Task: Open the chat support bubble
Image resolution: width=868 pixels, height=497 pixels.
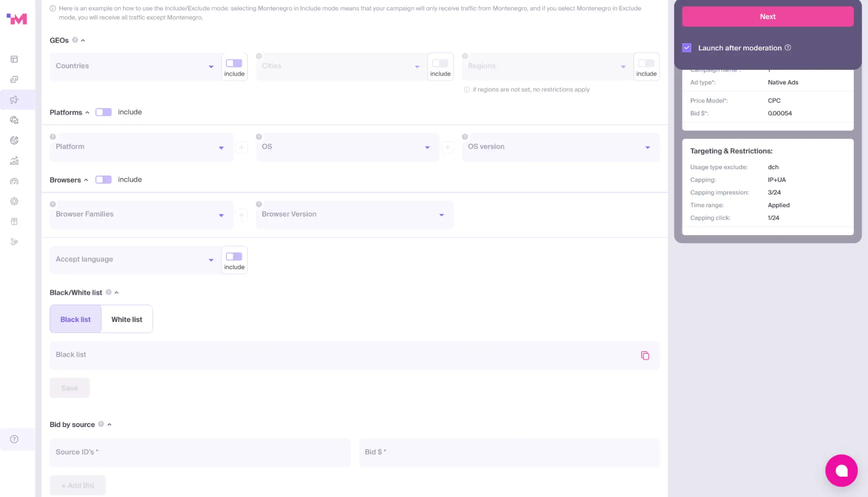Action: pos(841,471)
